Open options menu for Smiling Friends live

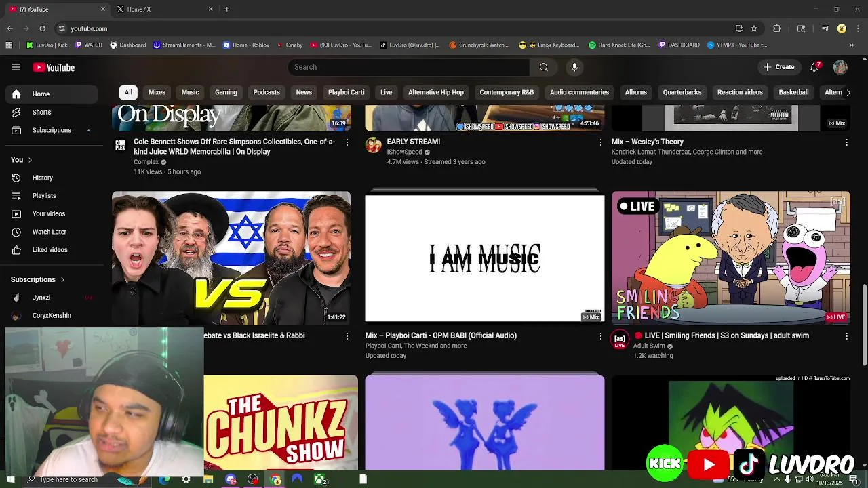click(x=846, y=336)
